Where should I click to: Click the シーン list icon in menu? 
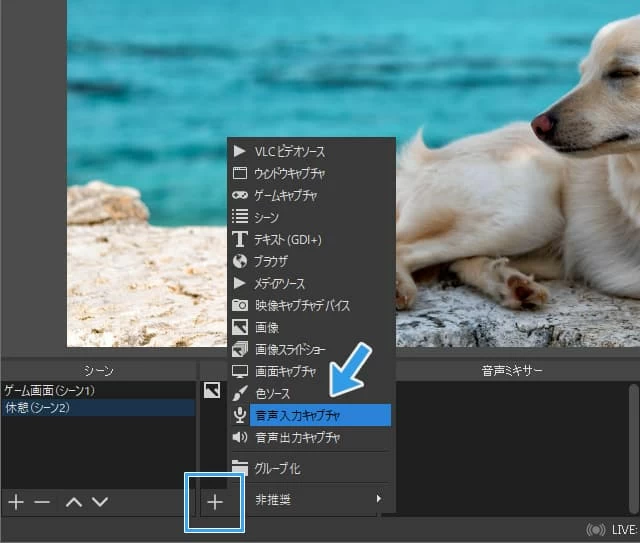240,217
